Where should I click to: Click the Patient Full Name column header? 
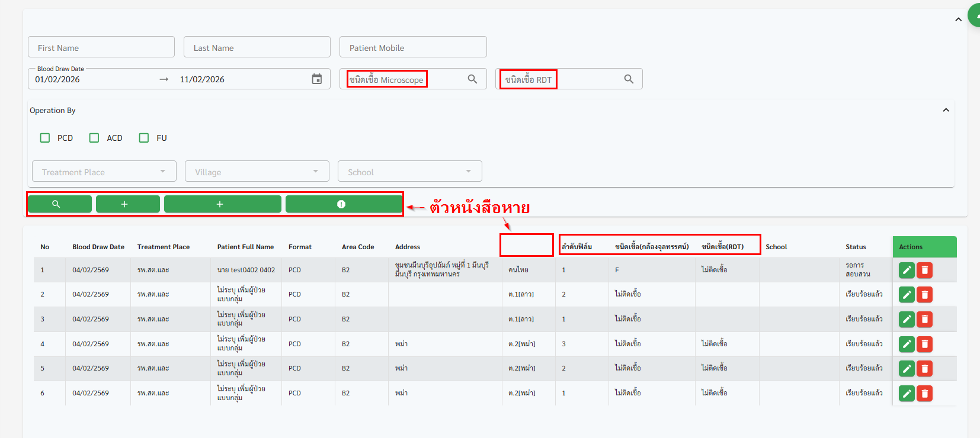click(x=245, y=247)
